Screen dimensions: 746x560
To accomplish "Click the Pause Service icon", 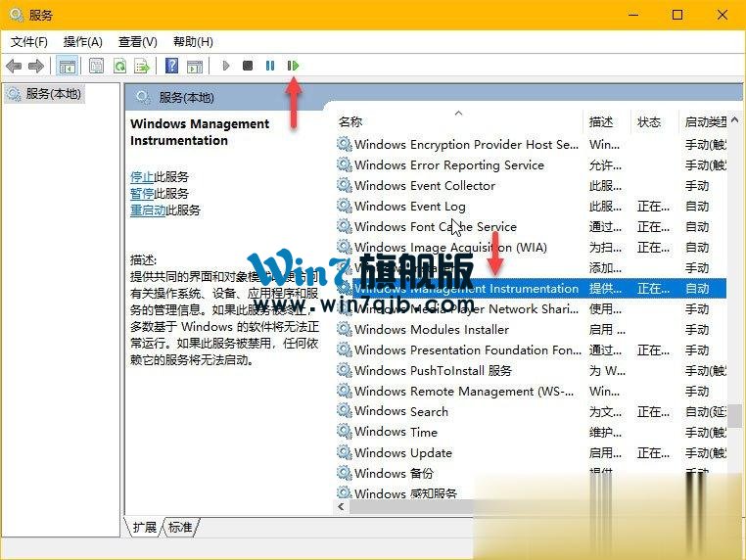I will click(x=270, y=66).
